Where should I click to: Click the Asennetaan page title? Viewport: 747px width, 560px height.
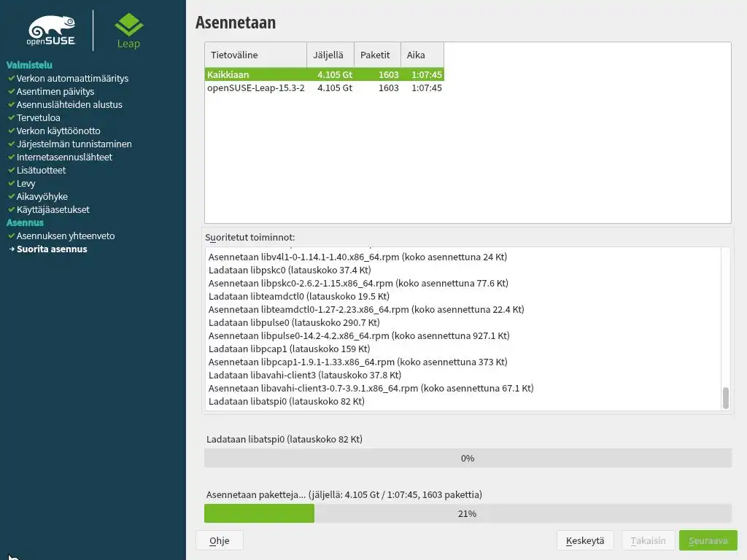[x=236, y=23]
